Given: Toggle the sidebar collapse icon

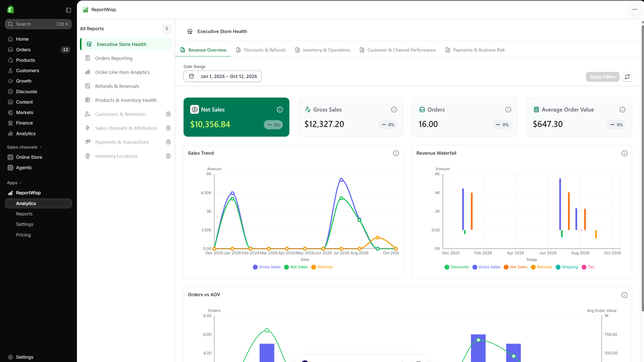Looking at the screenshot, I should click(69, 10).
